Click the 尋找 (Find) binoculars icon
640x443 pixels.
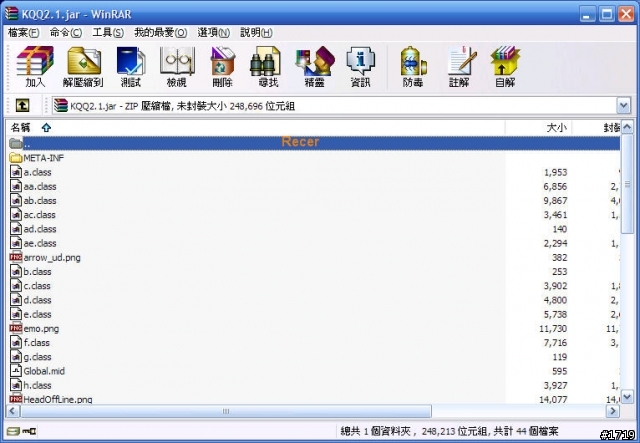tap(268, 67)
